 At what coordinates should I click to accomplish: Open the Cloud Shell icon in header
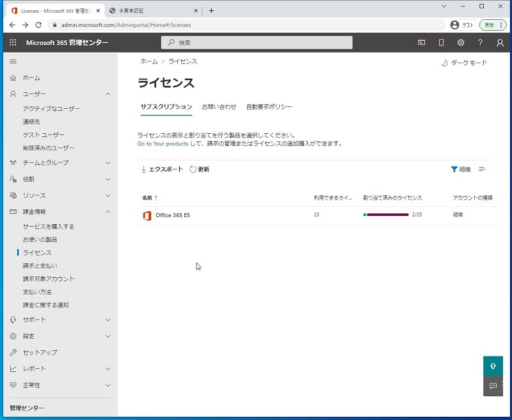(x=422, y=42)
